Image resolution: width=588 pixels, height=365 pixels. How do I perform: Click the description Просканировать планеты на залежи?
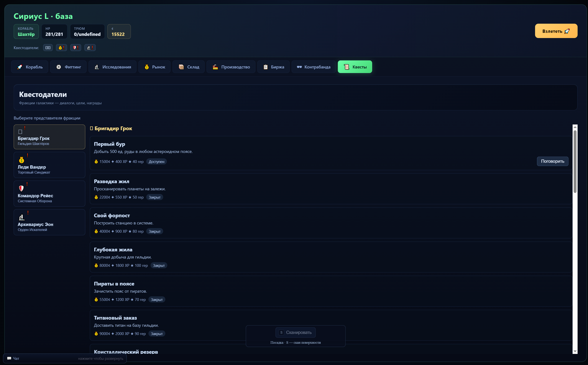click(x=130, y=189)
